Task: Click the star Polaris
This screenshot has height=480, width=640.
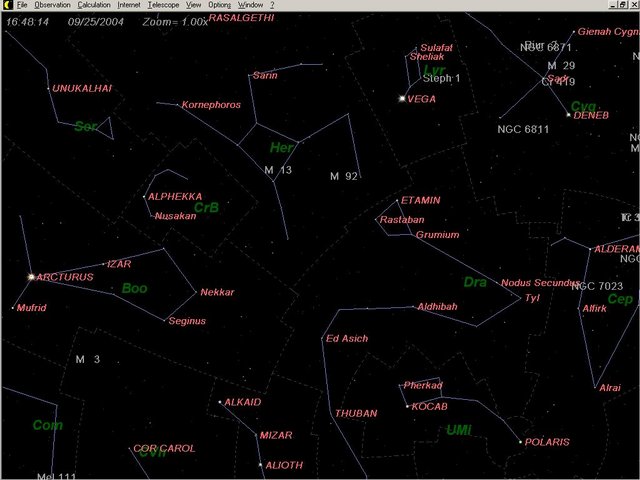Action: [520, 442]
